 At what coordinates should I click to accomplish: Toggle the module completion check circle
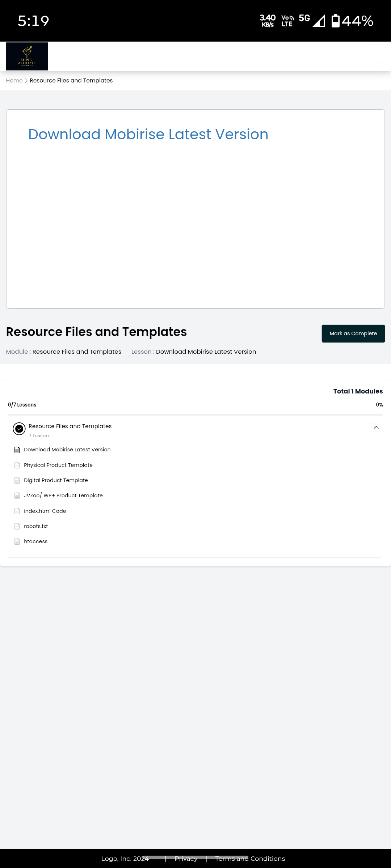click(x=19, y=429)
